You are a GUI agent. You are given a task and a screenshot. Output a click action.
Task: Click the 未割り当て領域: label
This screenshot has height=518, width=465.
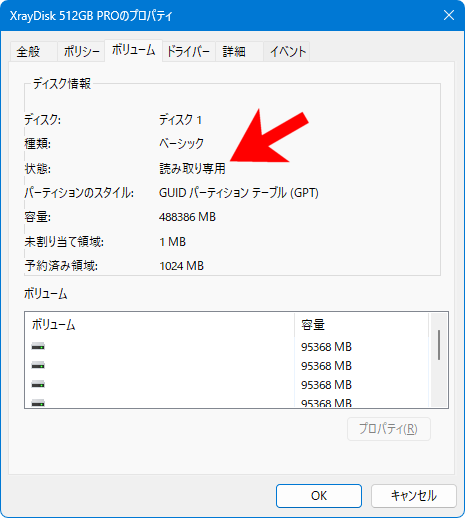(64, 242)
